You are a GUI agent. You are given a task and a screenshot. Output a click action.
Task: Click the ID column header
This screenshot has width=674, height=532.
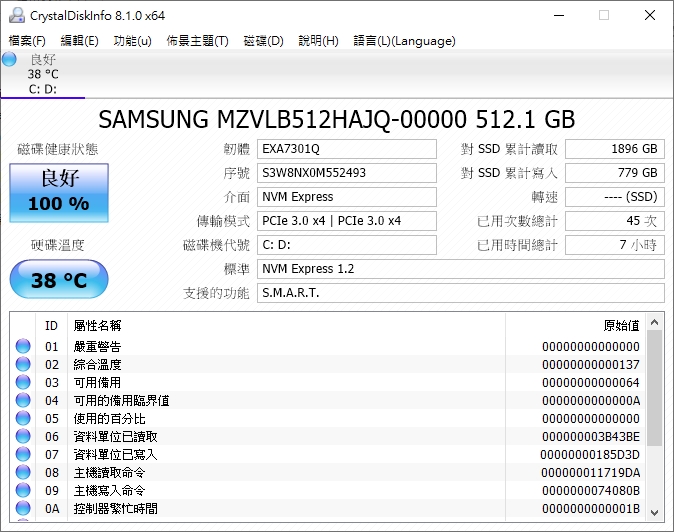click(x=51, y=326)
